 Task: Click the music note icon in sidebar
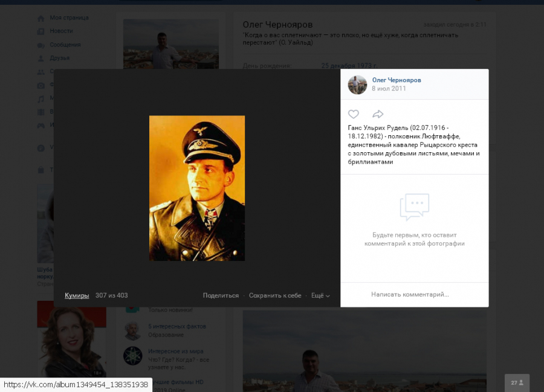(41, 99)
